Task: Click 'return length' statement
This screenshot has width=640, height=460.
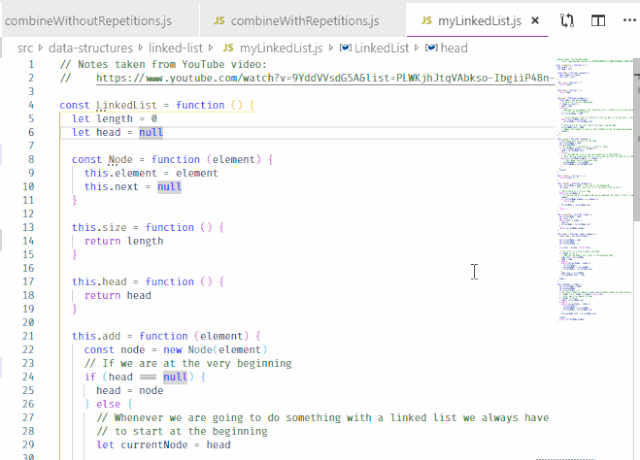Action: (124, 241)
